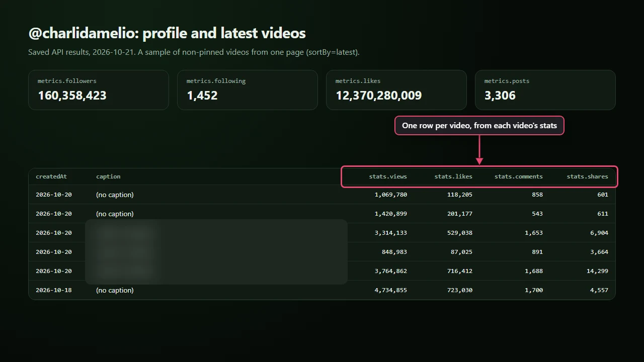Click the shares value 601
644x362 pixels.
coord(603,195)
